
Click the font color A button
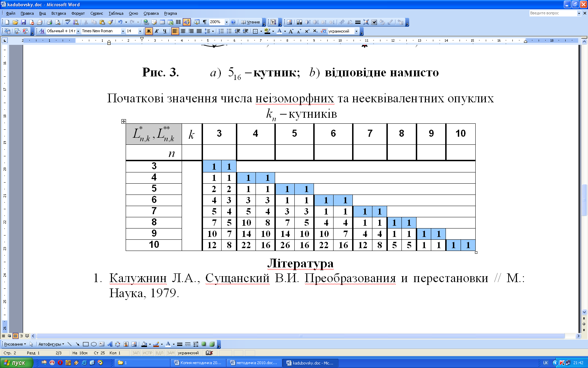click(279, 31)
